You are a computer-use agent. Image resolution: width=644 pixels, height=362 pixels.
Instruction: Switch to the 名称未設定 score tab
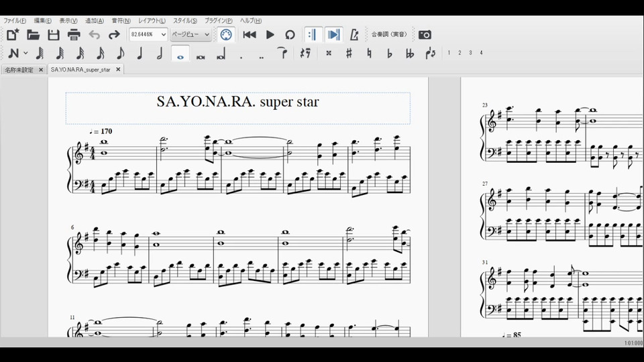click(x=19, y=70)
